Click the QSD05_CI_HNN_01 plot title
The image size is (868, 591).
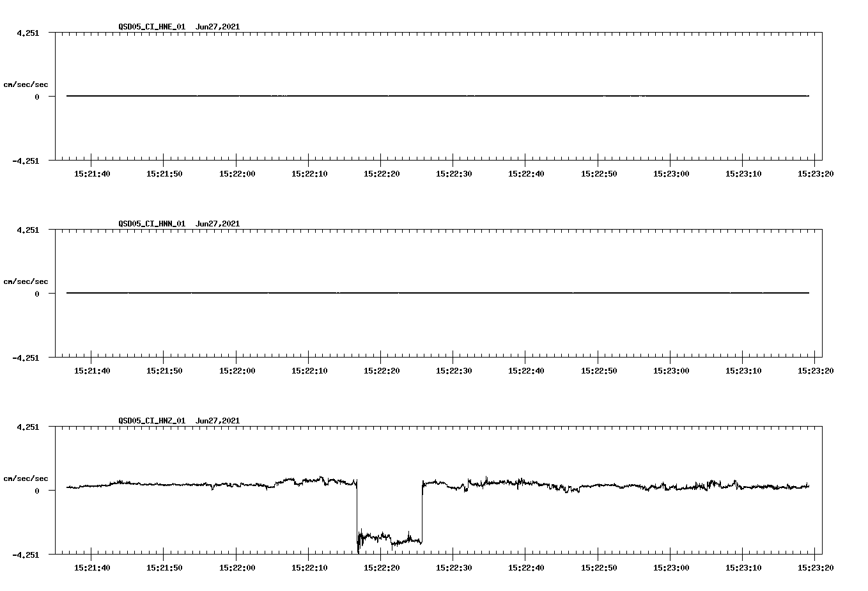pyautogui.click(x=179, y=224)
